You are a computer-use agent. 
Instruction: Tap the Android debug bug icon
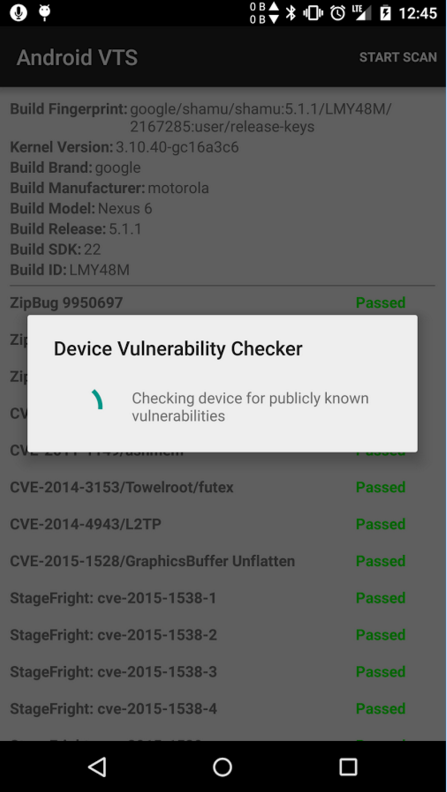pos(44,13)
